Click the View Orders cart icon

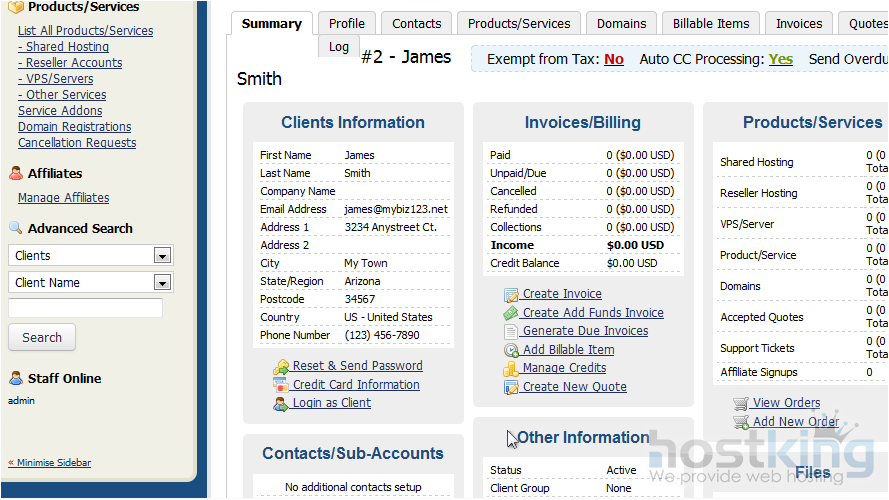[740, 403]
